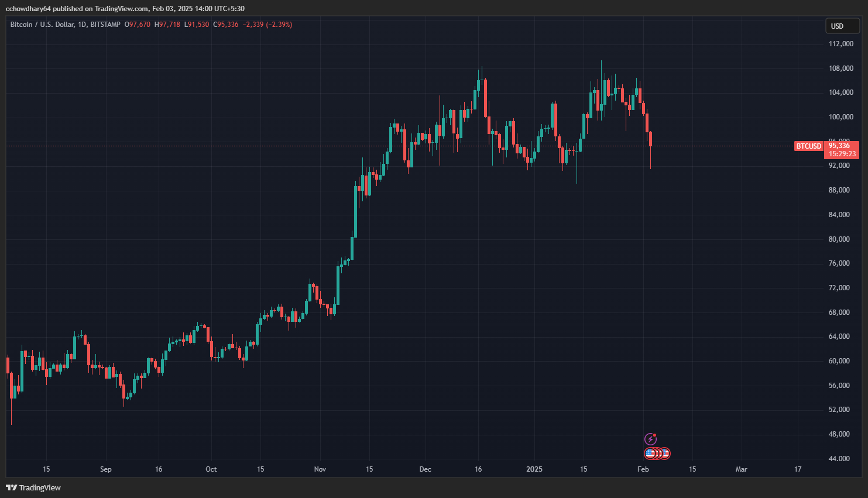This screenshot has height=498, width=868.
Task: Click the rightmost US flag event marker
Action: click(666, 454)
